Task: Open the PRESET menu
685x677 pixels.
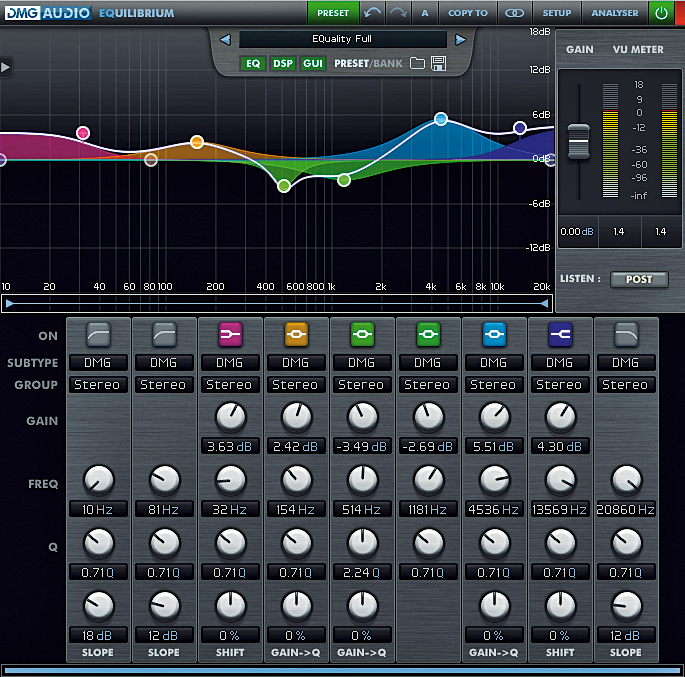Action: click(333, 13)
